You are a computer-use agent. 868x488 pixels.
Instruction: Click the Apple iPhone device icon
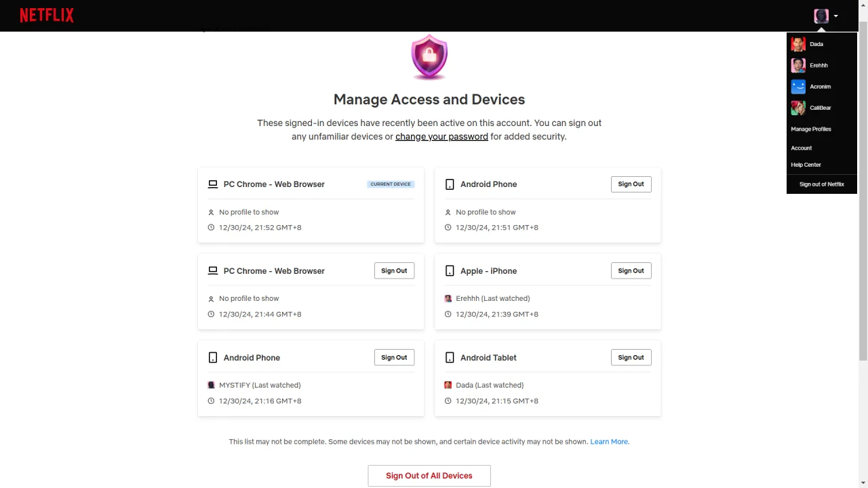450,270
